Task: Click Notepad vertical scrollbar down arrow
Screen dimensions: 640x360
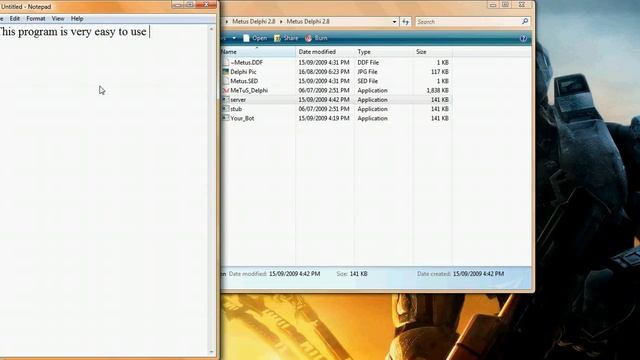Action: pos(211,352)
